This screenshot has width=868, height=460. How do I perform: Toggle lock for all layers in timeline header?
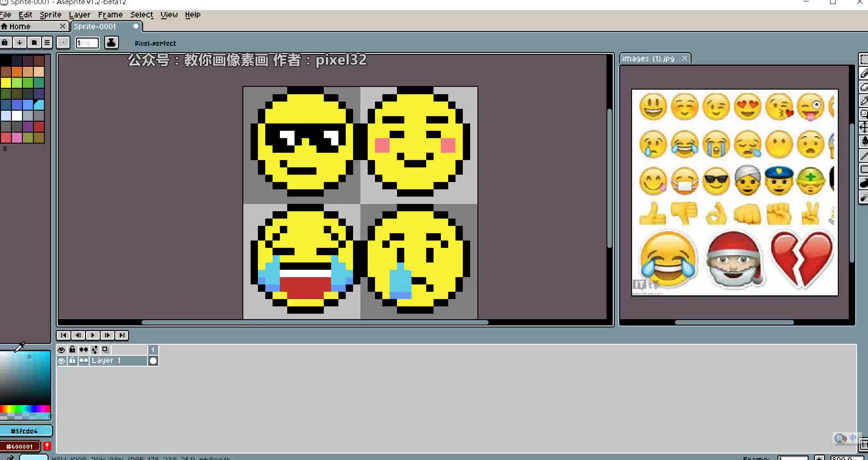pos(72,350)
